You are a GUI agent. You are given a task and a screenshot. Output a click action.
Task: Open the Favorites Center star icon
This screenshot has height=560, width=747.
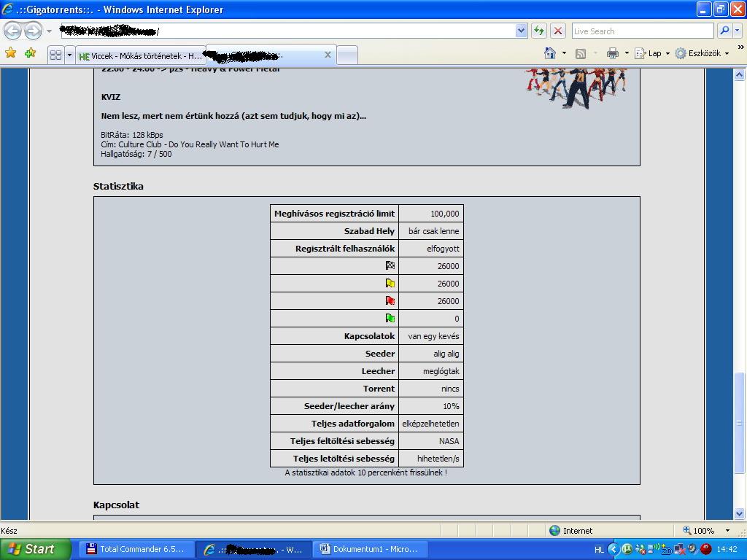pos(10,52)
